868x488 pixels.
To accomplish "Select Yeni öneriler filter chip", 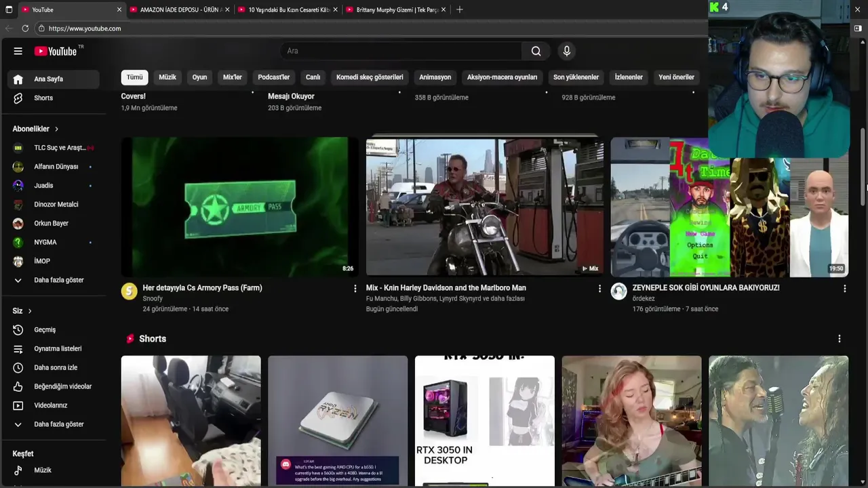I will [676, 77].
